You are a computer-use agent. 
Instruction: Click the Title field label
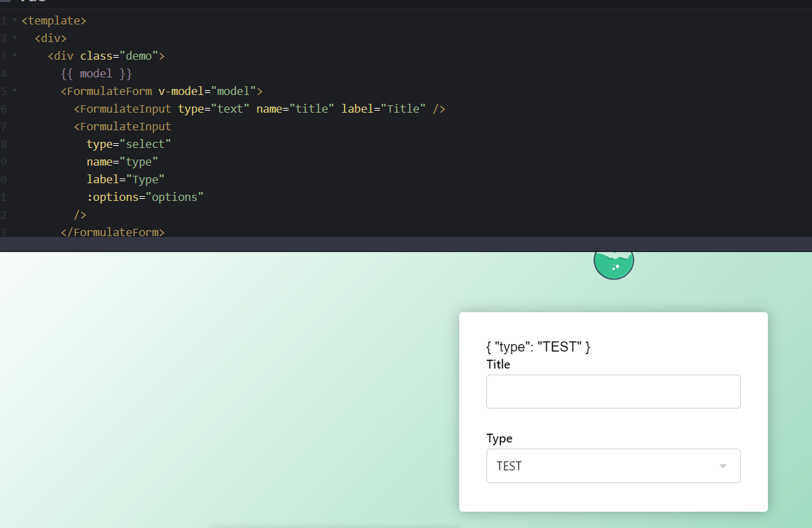[x=498, y=364]
